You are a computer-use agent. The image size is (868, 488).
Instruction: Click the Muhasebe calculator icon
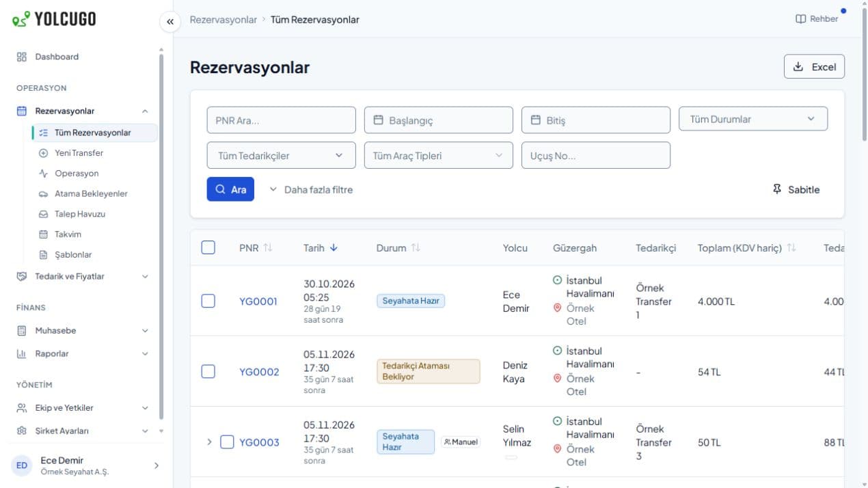(22, 331)
